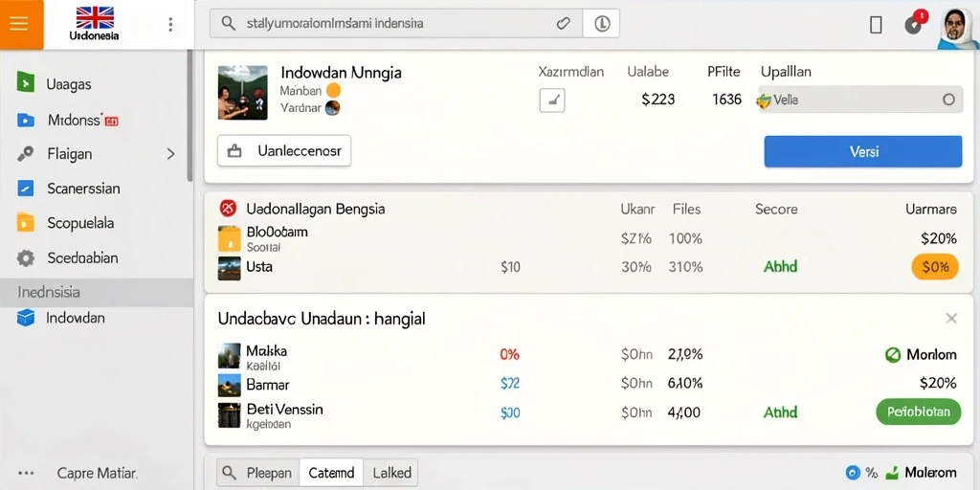Click the Uanleccenosr button
The height and width of the screenshot is (490, 980).
[x=284, y=150]
